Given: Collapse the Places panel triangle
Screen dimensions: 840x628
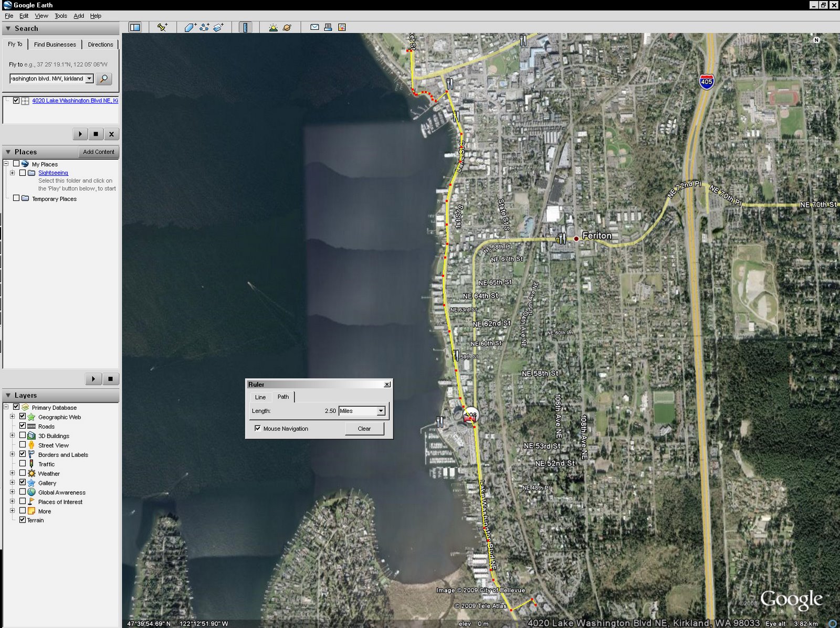Looking at the screenshot, I should 8,152.
